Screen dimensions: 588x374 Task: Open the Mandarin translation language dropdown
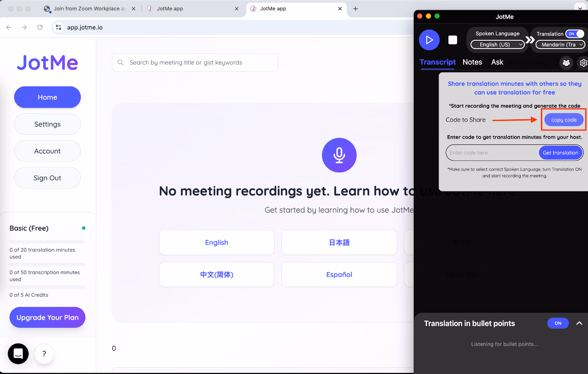point(560,44)
